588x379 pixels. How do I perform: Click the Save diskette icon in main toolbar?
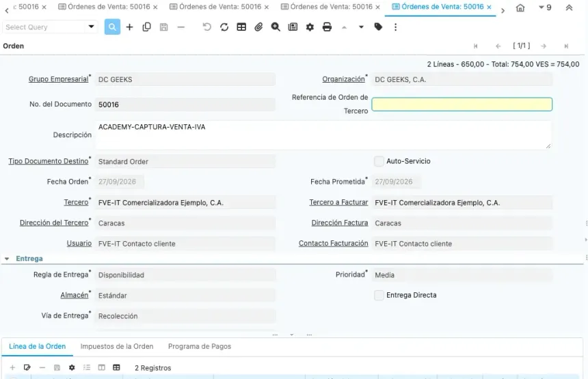point(164,27)
